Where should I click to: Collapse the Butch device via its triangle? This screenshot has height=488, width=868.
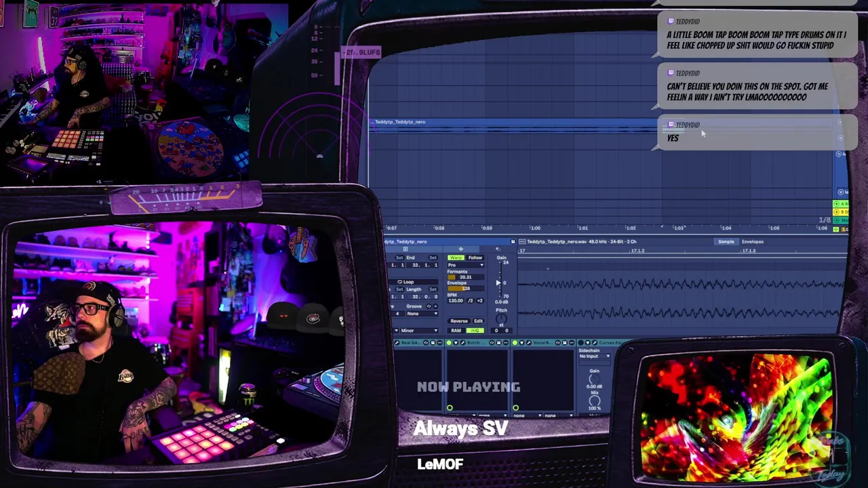tap(456, 343)
